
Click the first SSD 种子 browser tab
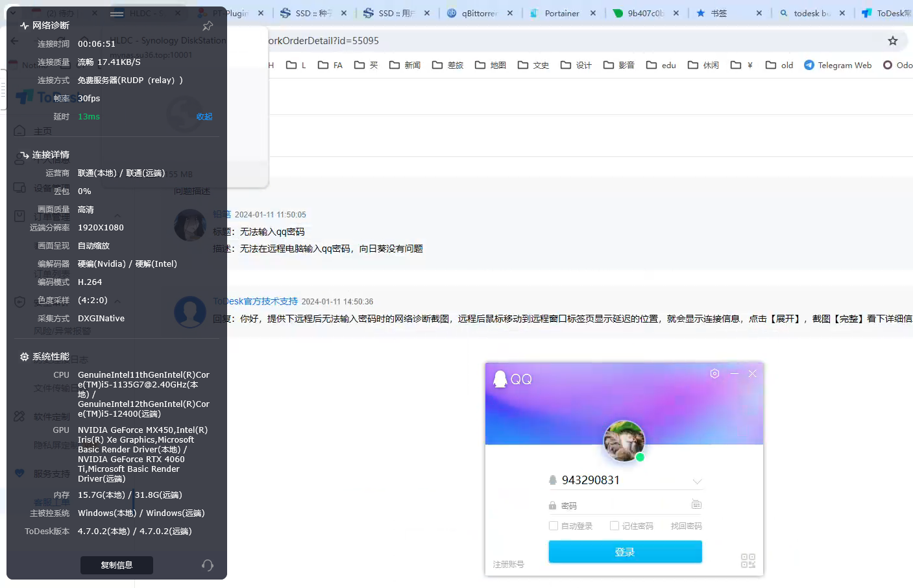click(313, 13)
